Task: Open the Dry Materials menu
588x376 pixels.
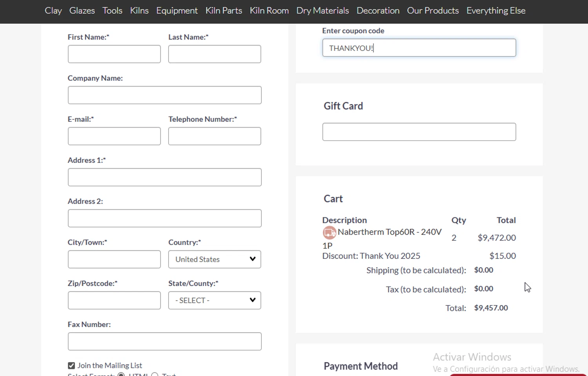Action: coord(323,11)
